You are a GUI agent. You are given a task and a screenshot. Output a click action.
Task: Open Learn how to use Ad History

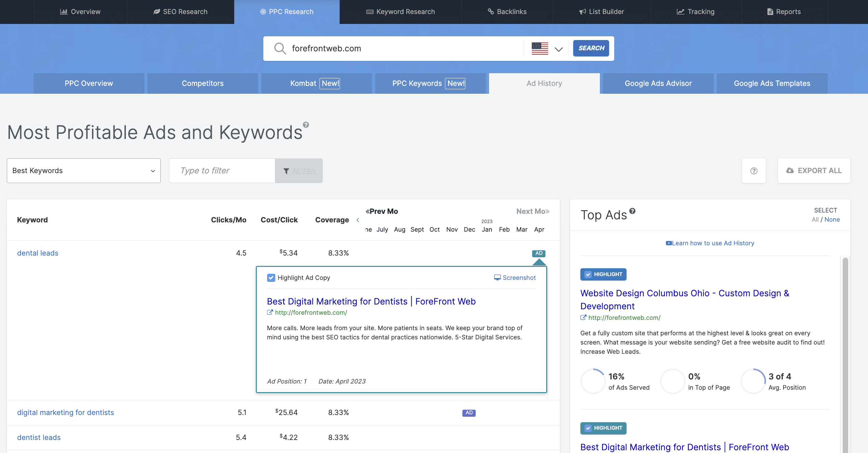click(713, 243)
